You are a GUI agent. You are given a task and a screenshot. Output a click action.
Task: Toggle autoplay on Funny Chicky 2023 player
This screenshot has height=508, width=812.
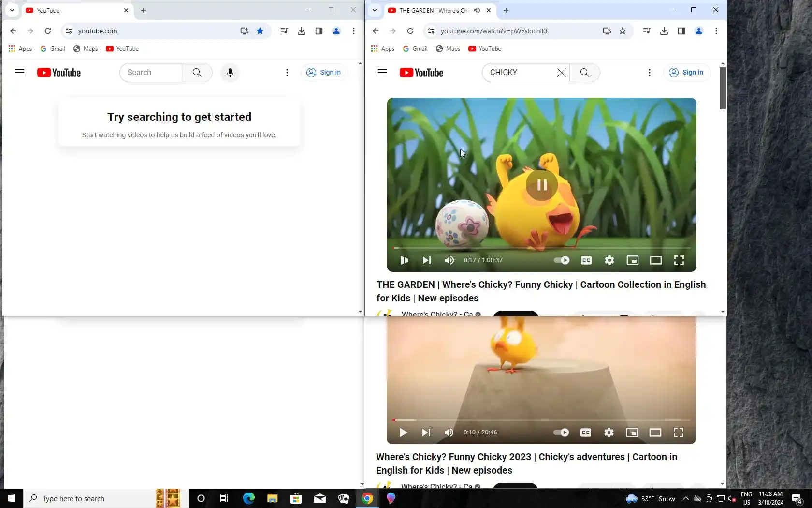[x=561, y=433]
